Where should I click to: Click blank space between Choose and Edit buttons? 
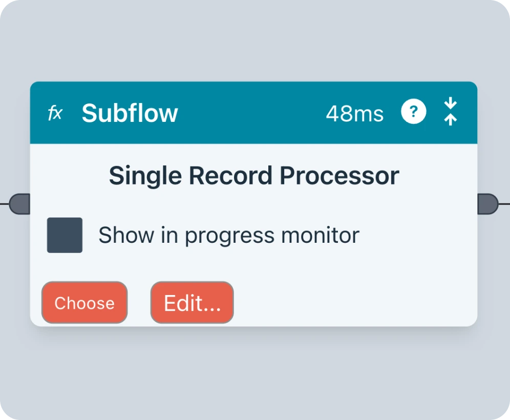139,303
